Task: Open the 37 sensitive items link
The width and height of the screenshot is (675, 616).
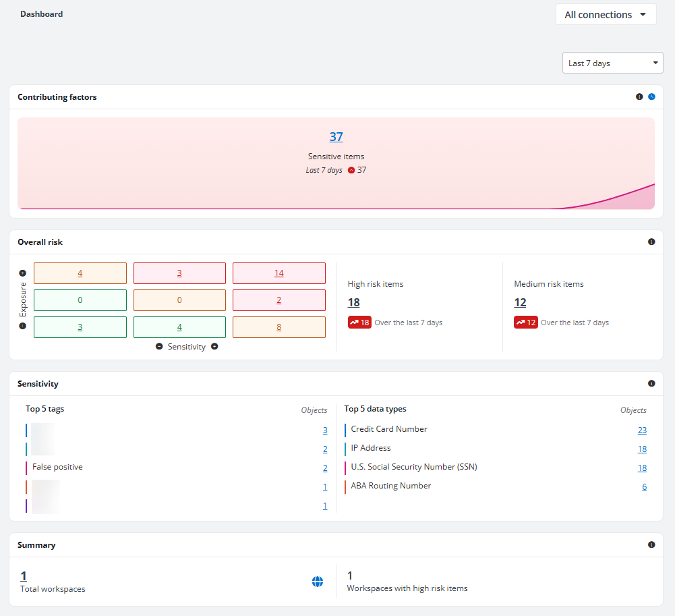Action: click(x=336, y=136)
